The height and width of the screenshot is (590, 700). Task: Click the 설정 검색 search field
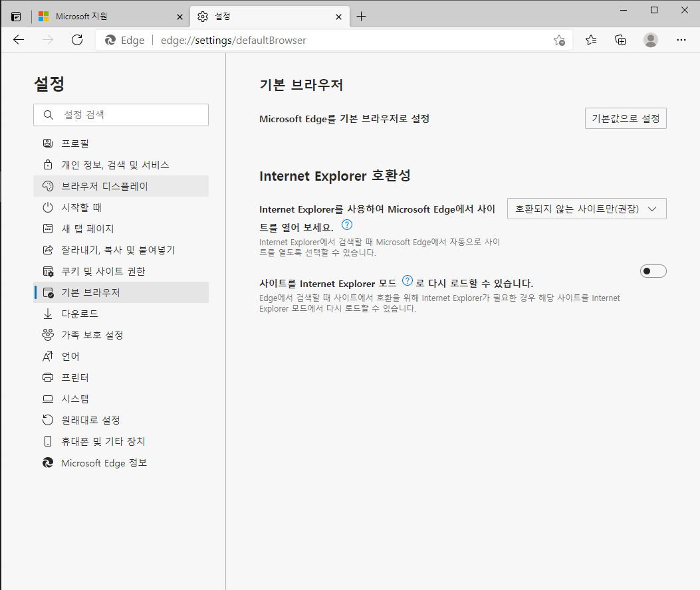click(121, 115)
